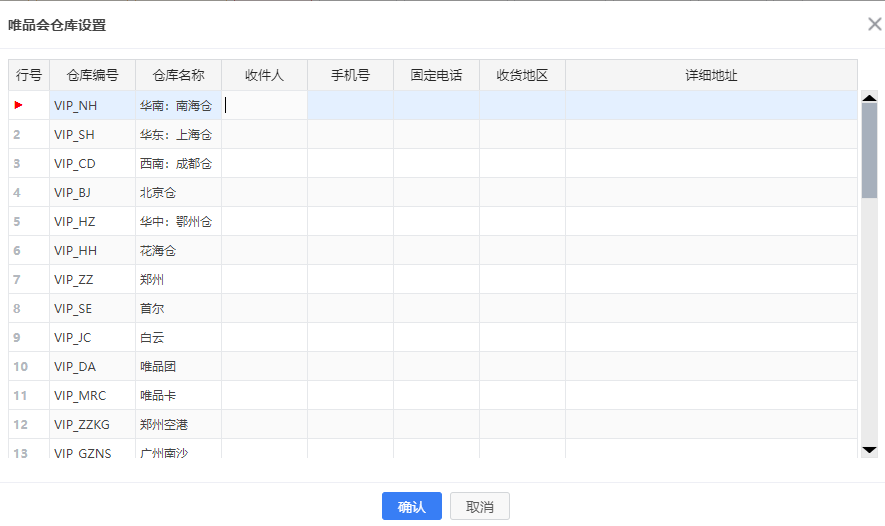Click the 华东：上海仓 name cell
Screen dimensions: 885x526
click(178, 134)
